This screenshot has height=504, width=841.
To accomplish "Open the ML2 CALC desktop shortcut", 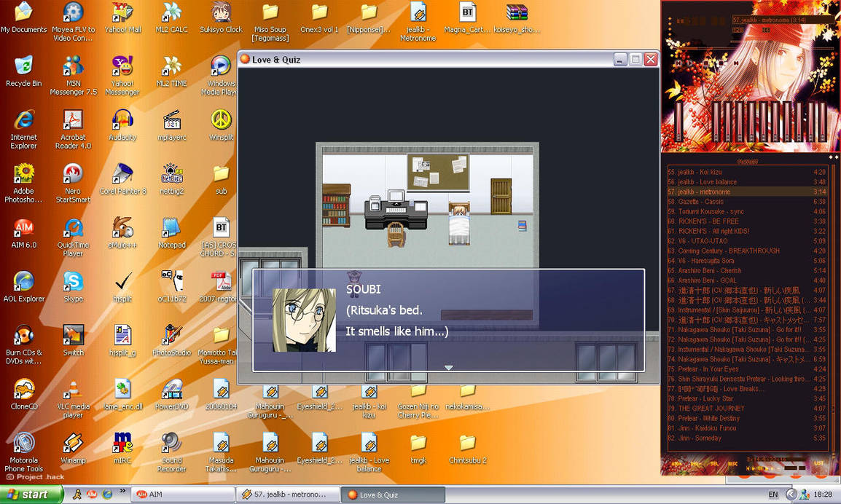I will pos(172,17).
